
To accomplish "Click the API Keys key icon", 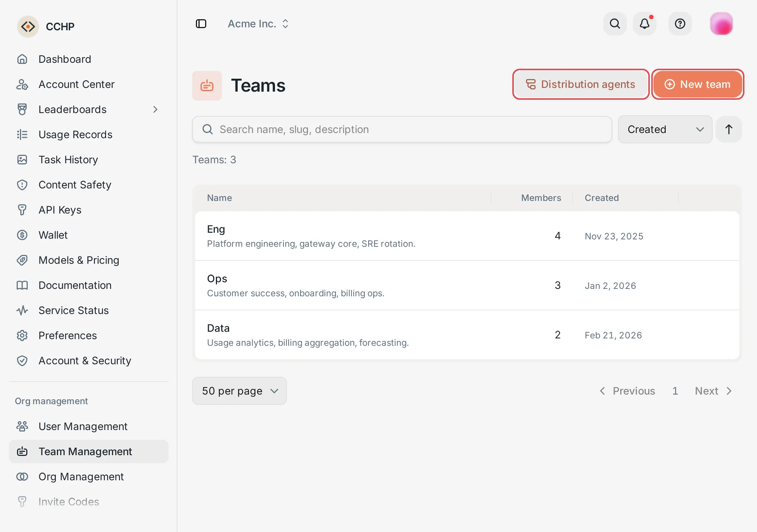I will pyautogui.click(x=22, y=210).
